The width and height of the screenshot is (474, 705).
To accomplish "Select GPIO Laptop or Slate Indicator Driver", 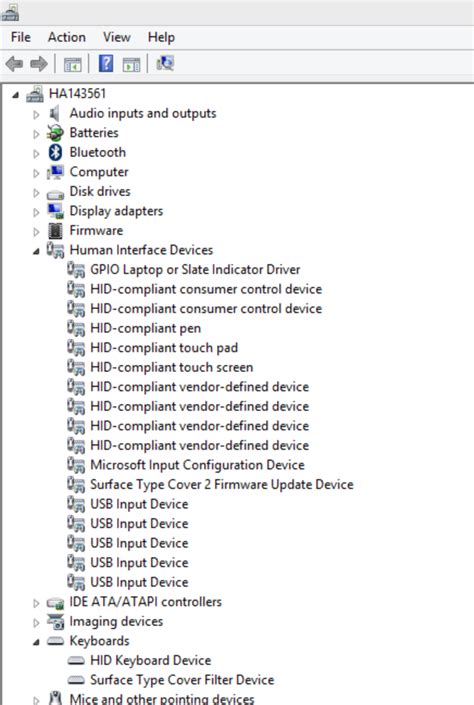I will 195,269.
